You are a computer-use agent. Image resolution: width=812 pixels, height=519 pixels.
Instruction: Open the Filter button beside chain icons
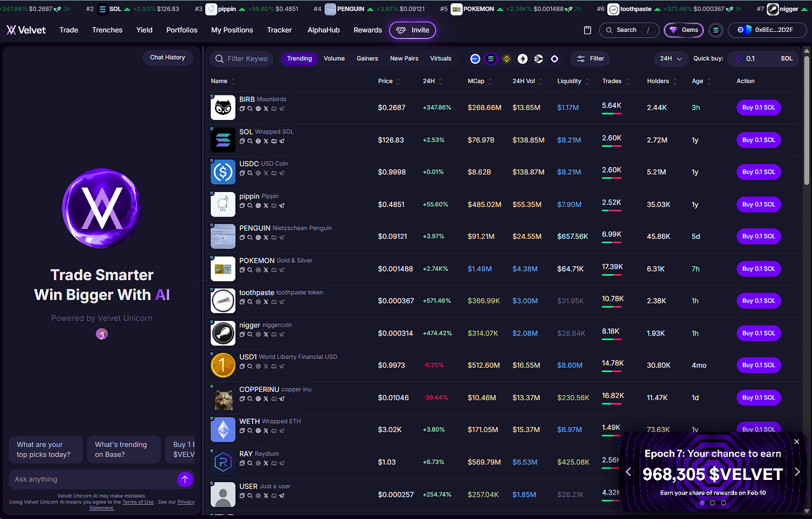(x=590, y=59)
